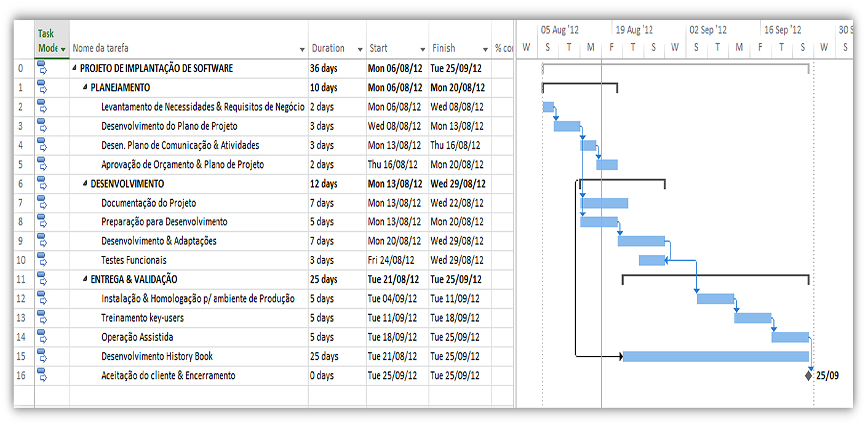868x428 pixels.
Task: Click task mode icon for Operação Assistida row
Action: (x=42, y=336)
